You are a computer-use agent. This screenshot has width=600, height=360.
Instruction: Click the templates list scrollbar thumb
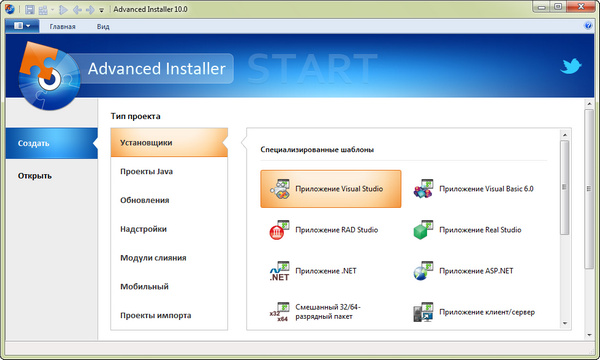pyautogui.click(x=564, y=187)
